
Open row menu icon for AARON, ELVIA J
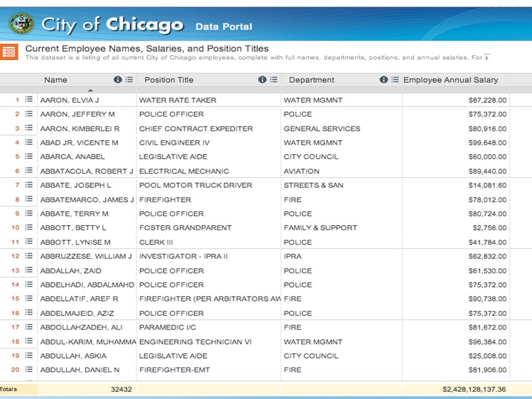tap(29, 99)
